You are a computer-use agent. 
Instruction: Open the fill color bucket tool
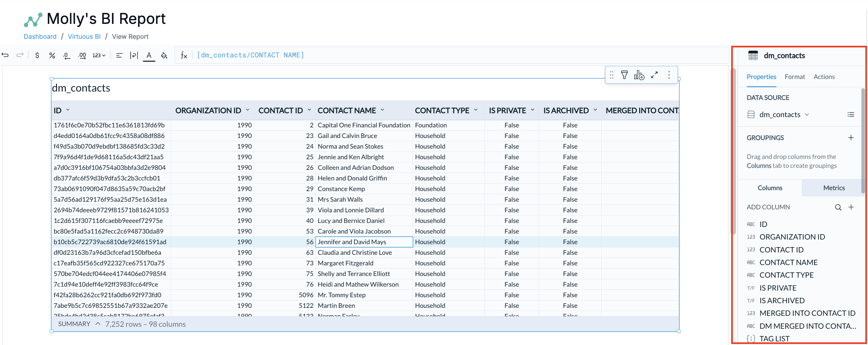pyautogui.click(x=164, y=55)
